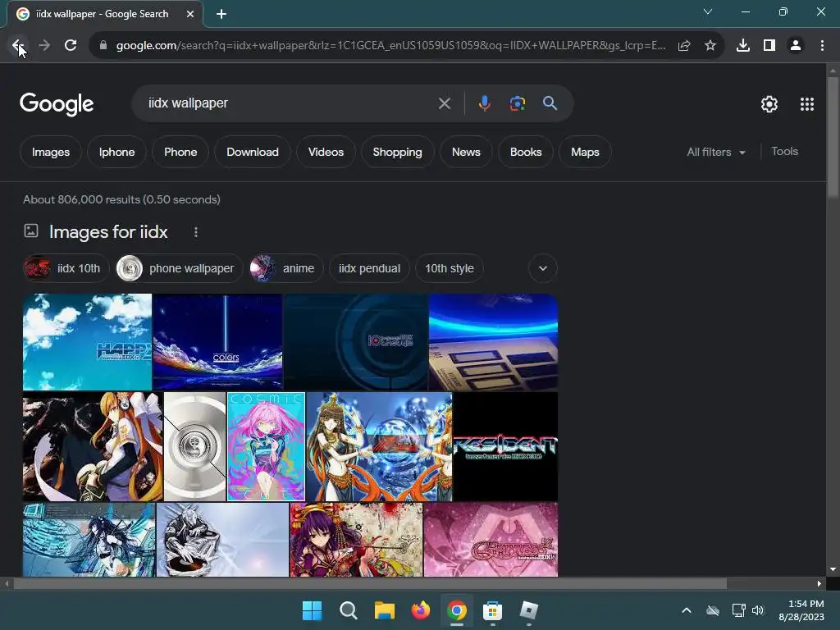
Task: Open the tab search chevron
Action: (708, 11)
